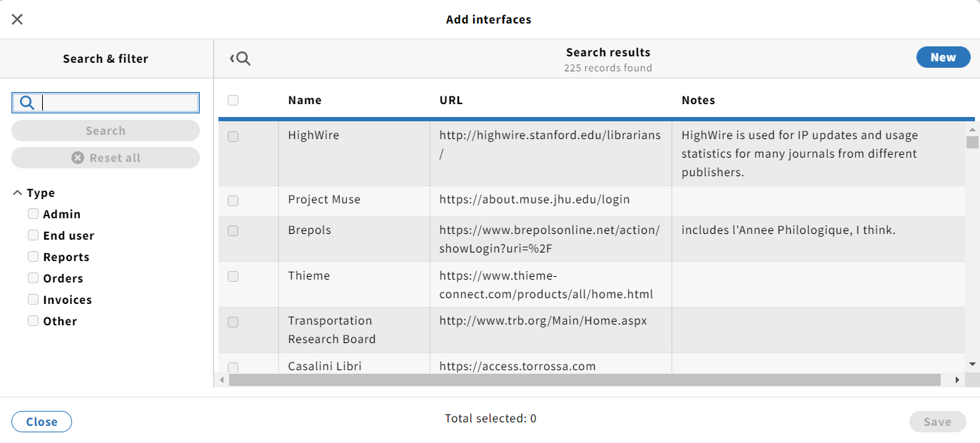980x443 pixels.
Task: Click the Close button
Action: coord(41,422)
